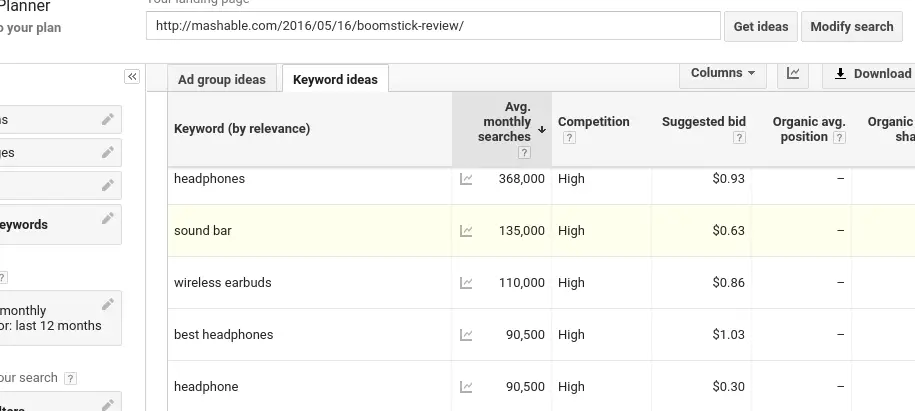Select the 'best headphones' keyword
Viewport: 915px width, 411px height.
(x=223, y=335)
